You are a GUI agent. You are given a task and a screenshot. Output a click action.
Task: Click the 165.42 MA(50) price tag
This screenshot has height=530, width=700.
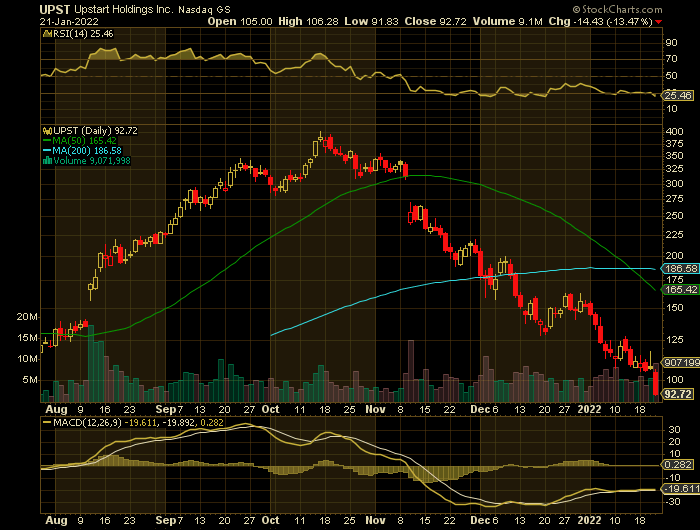(681, 289)
